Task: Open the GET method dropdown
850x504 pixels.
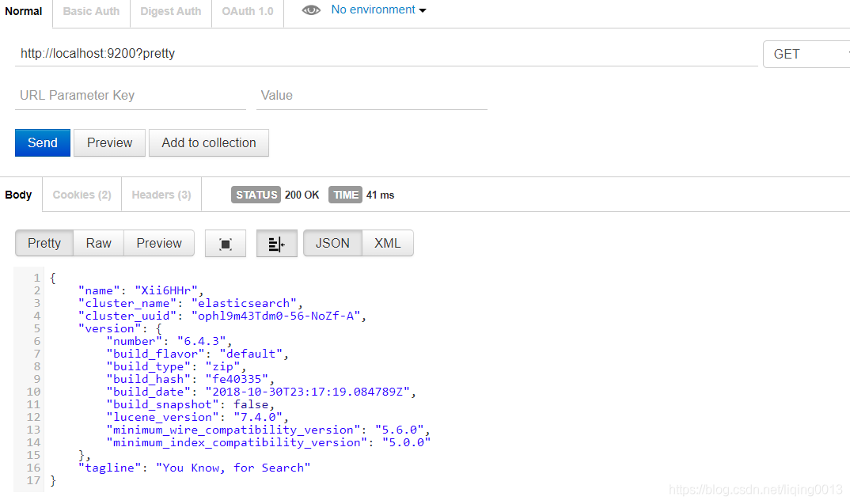Action: coord(806,54)
